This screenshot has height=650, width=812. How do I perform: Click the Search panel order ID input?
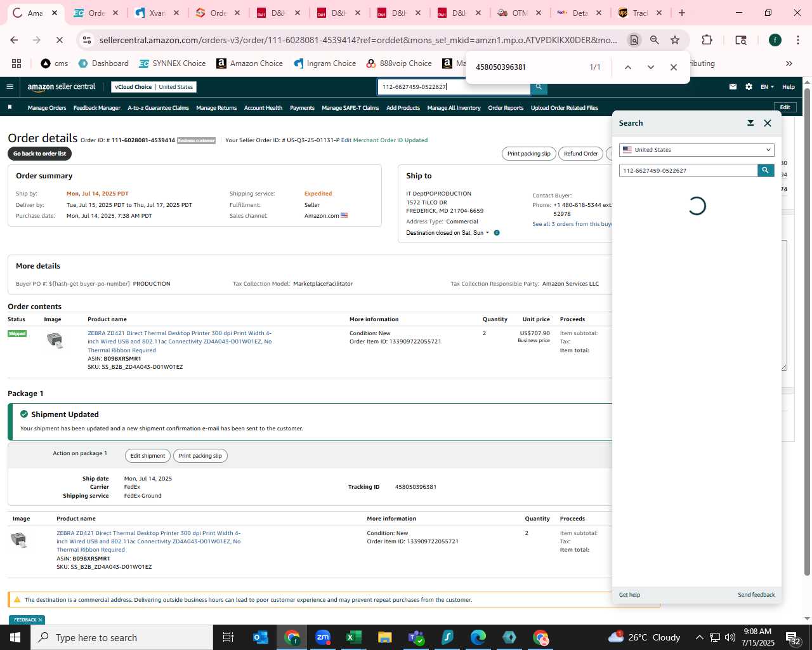click(x=688, y=170)
